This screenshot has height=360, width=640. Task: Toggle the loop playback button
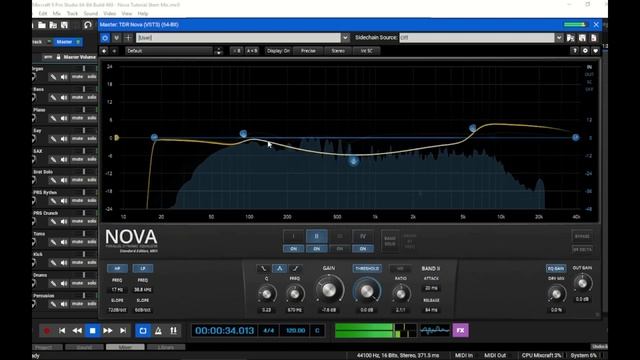coord(143,331)
